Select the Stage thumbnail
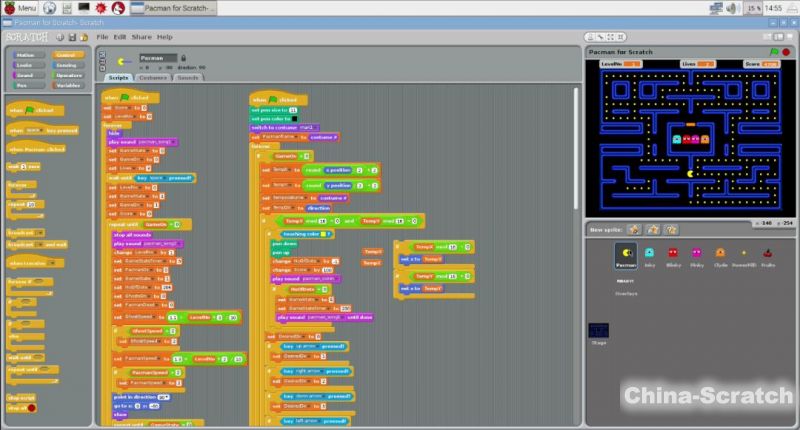The height and width of the screenshot is (430, 800). [598, 330]
